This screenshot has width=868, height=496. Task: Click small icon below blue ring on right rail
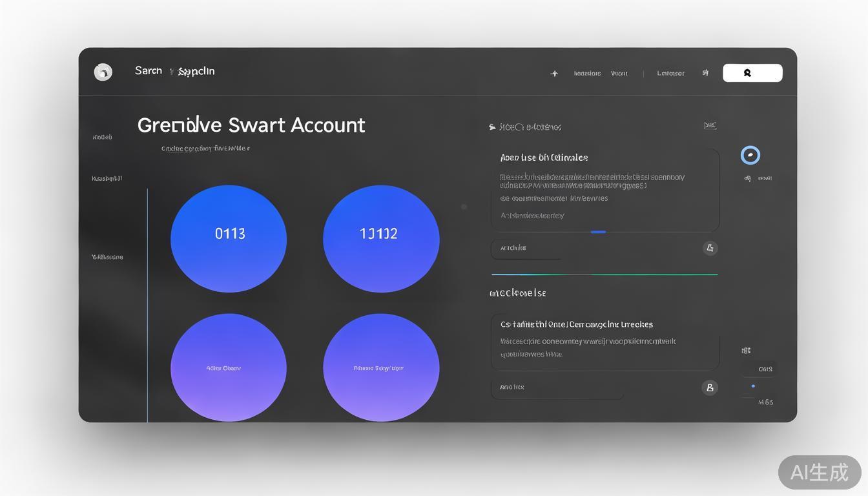click(747, 178)
